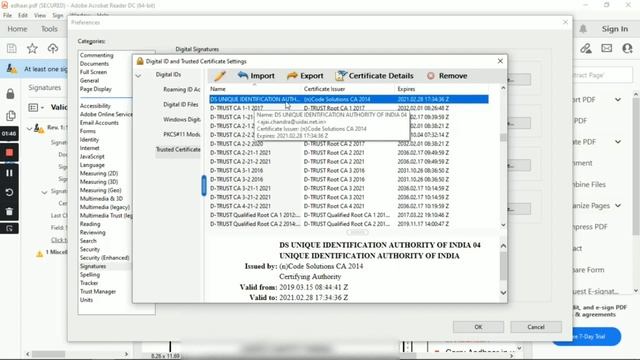Select Measuring (2D) category
This screenshot has width=640, height=360.
click(99, 173)
